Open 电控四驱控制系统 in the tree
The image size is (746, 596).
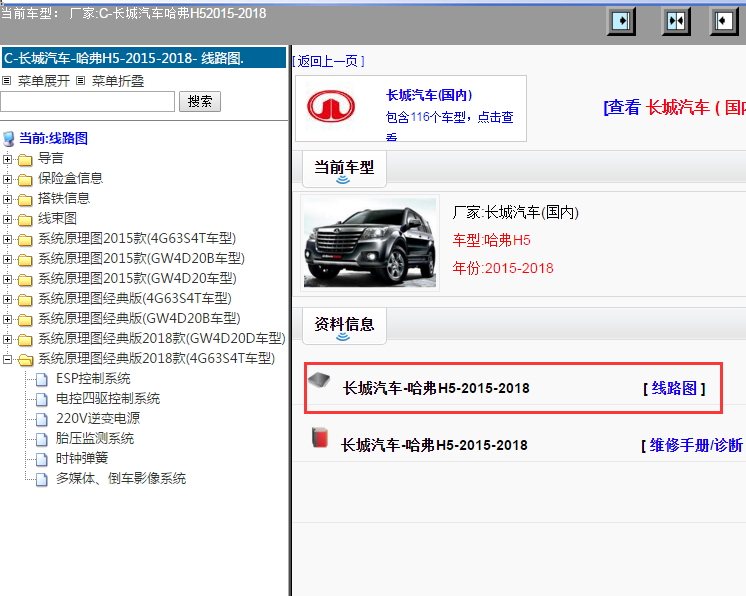tap(108, 399)
